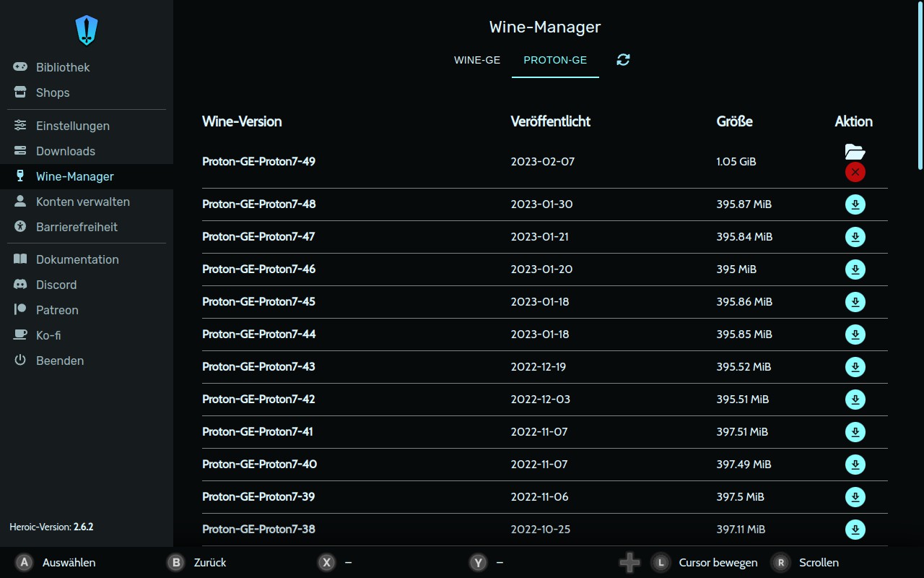Viewport: 924px width, 578px height.
Task: Click the vertical scrollbar thumb
Action: (920, 85)
